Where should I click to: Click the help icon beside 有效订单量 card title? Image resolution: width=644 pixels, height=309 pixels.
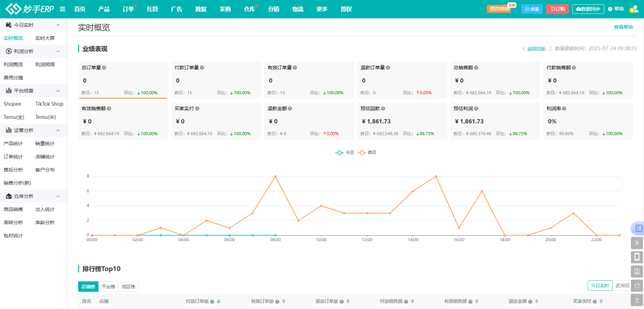point(295,67)
